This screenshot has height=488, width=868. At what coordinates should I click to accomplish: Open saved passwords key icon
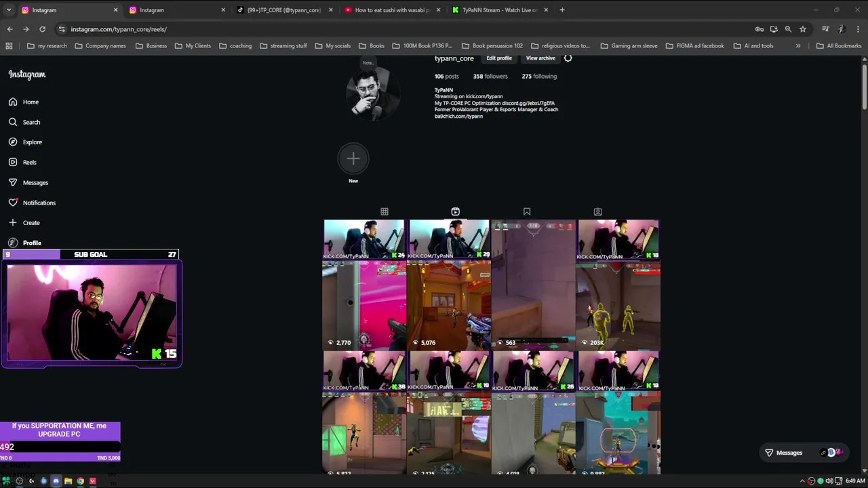[759, 29]
